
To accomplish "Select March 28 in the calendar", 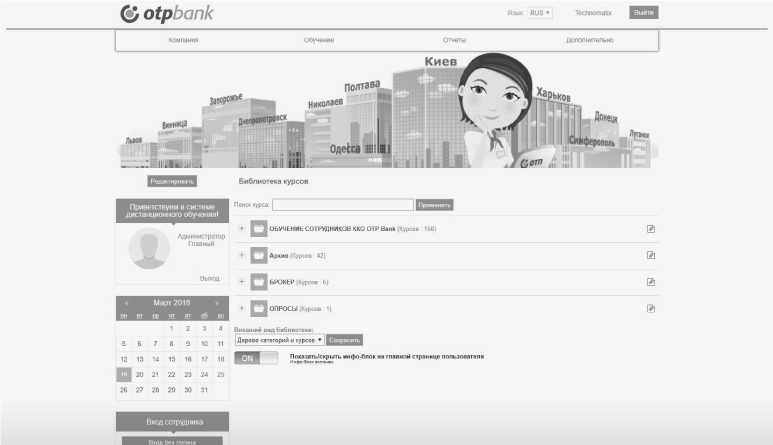I will click(x=155, y=390).
